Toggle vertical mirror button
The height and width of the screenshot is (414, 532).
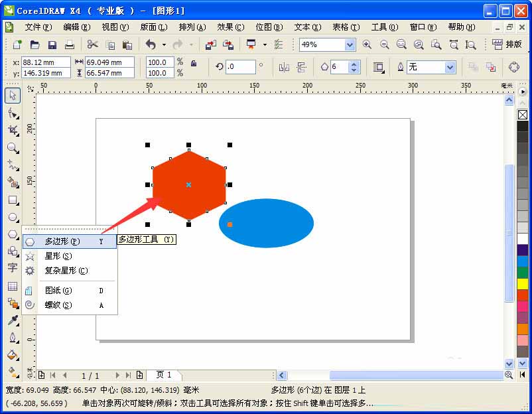[301, 67]
